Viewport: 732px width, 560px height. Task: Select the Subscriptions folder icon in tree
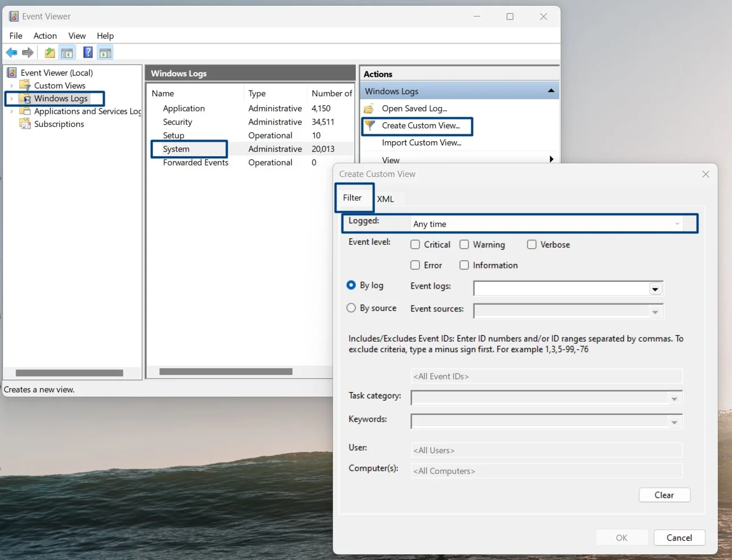coord(25,124)
